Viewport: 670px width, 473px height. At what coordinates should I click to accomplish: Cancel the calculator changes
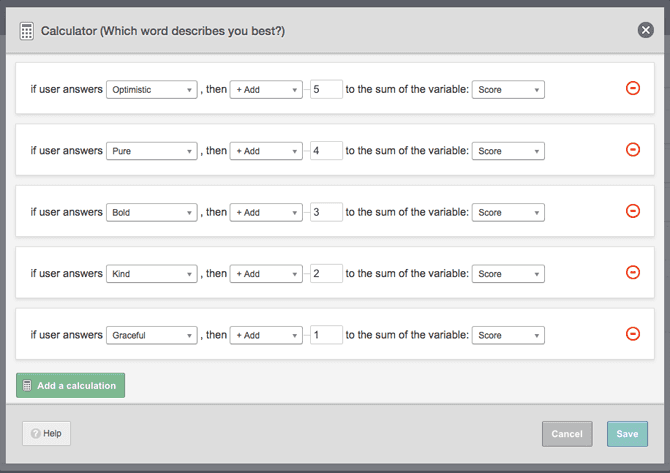coord(567,434)
